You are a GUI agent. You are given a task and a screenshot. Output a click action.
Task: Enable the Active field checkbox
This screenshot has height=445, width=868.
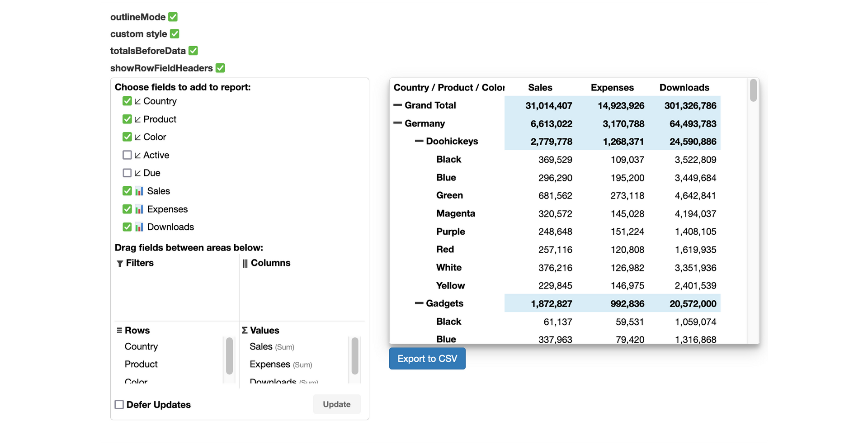point(127,155)
